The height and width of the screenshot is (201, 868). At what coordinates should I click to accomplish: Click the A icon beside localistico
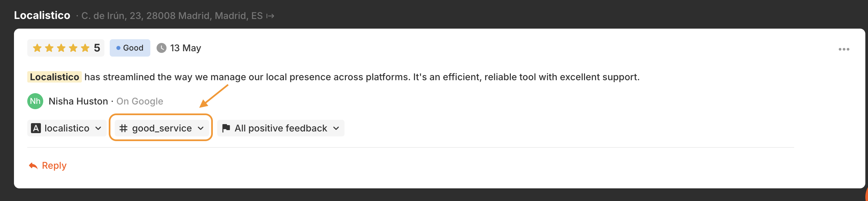(x=36, y=128)
